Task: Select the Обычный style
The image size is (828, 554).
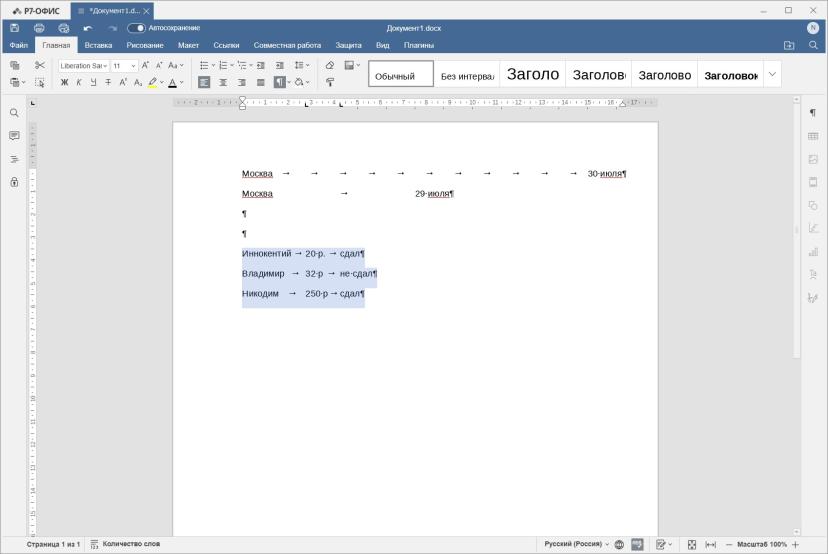Action: 401,74
